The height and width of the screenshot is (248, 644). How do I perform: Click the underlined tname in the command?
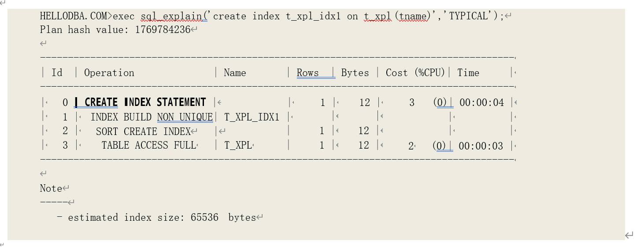[413, 16]
